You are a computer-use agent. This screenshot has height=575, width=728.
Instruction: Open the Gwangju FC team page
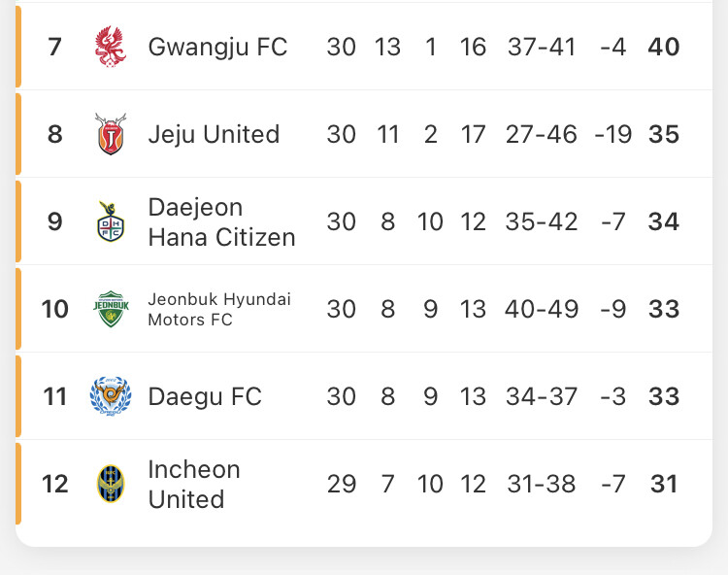click(217, 47)
